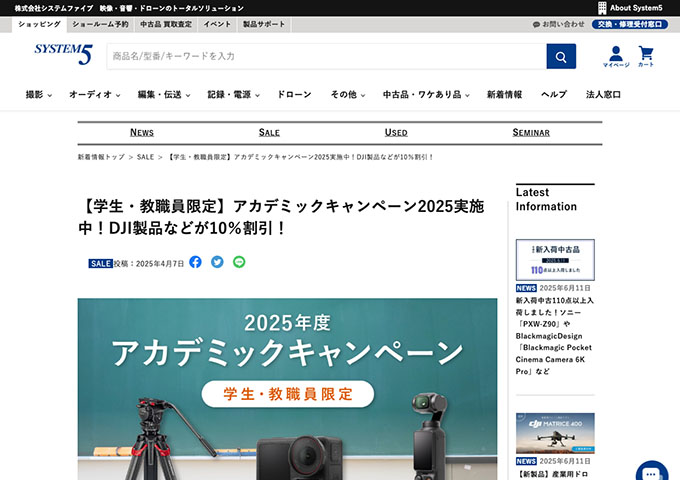Click NEWS badge above 新入荷中古 article
Image resolution: width=680 pixels, height=480 pixels.
point(526,288)
